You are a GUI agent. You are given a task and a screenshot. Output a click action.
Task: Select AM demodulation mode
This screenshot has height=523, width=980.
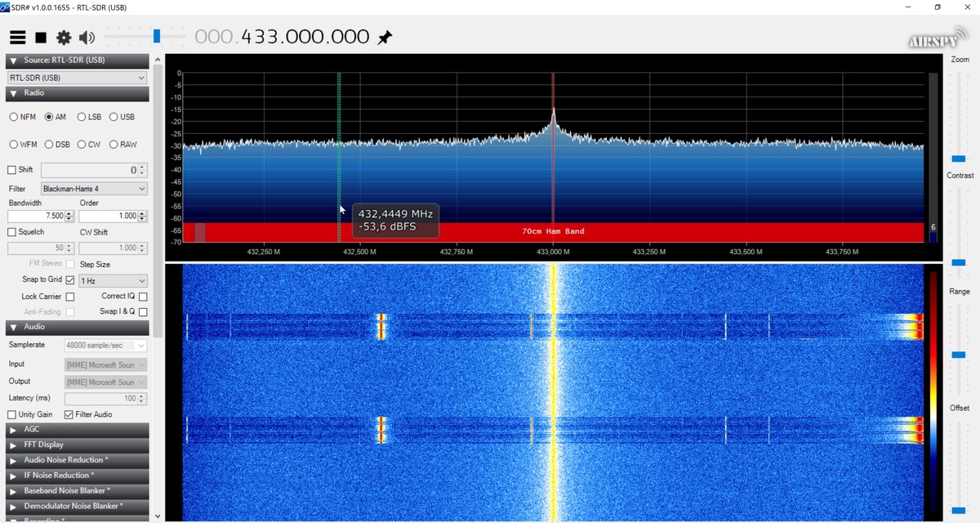[56, 117]
